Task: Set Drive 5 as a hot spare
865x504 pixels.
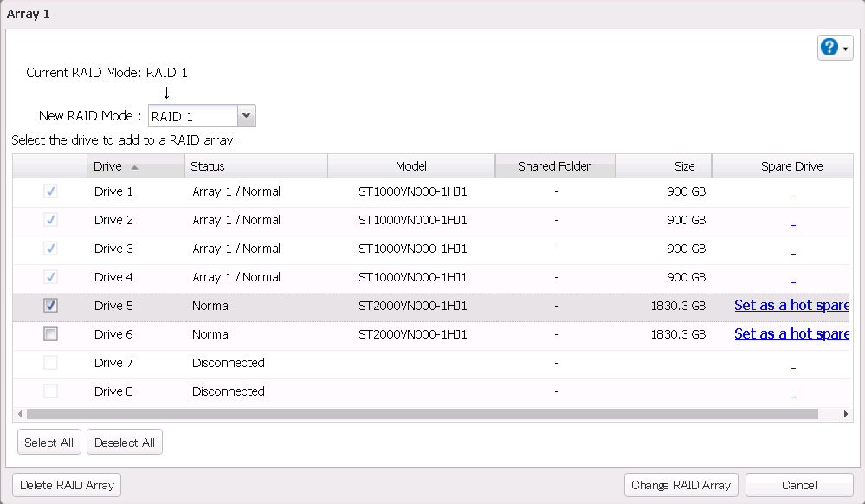Action: click(x=791, y=306)
